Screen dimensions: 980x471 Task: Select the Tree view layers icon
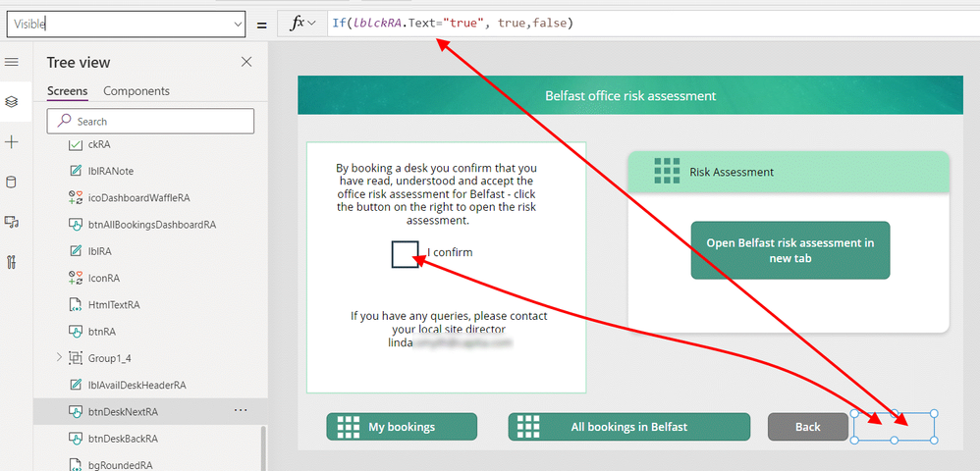tap(11, 102)
